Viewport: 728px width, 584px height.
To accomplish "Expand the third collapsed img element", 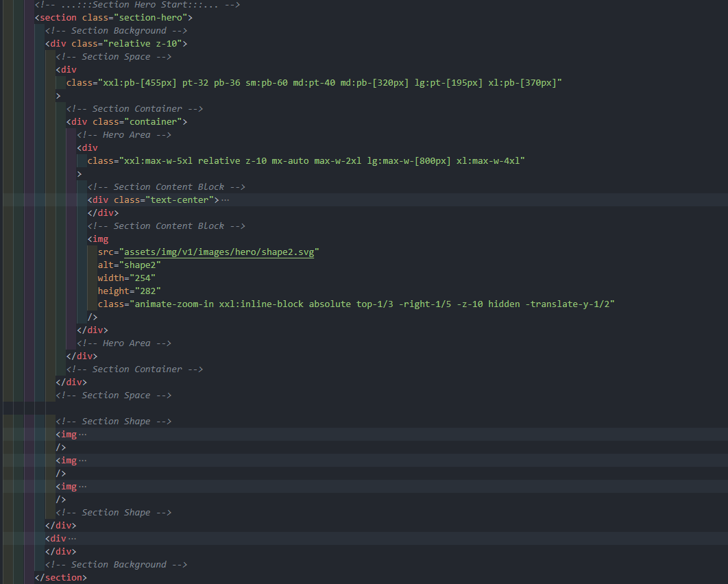I will [x=83, y=486].
